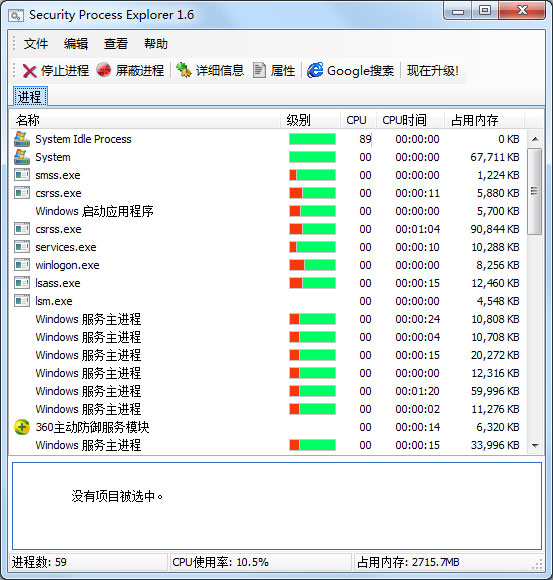
Task: Click the 屏蔽进程 button label
Action: point(139,70)
